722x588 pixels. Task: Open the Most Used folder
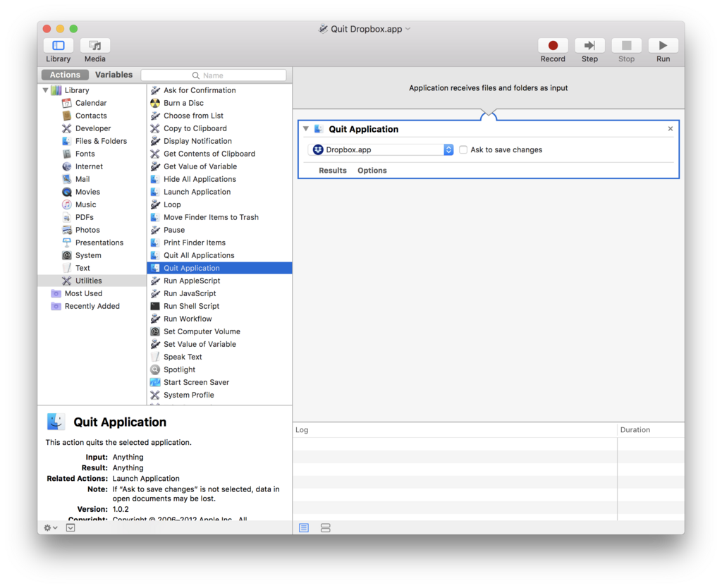[x=83, y=293]
